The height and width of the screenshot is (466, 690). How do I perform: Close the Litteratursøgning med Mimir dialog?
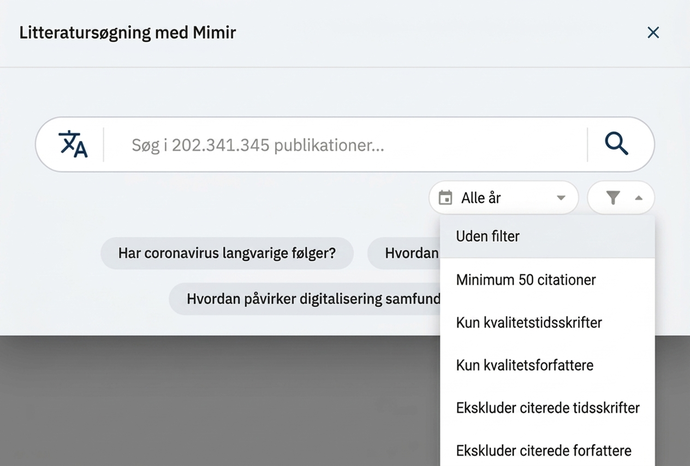[653, 32]
